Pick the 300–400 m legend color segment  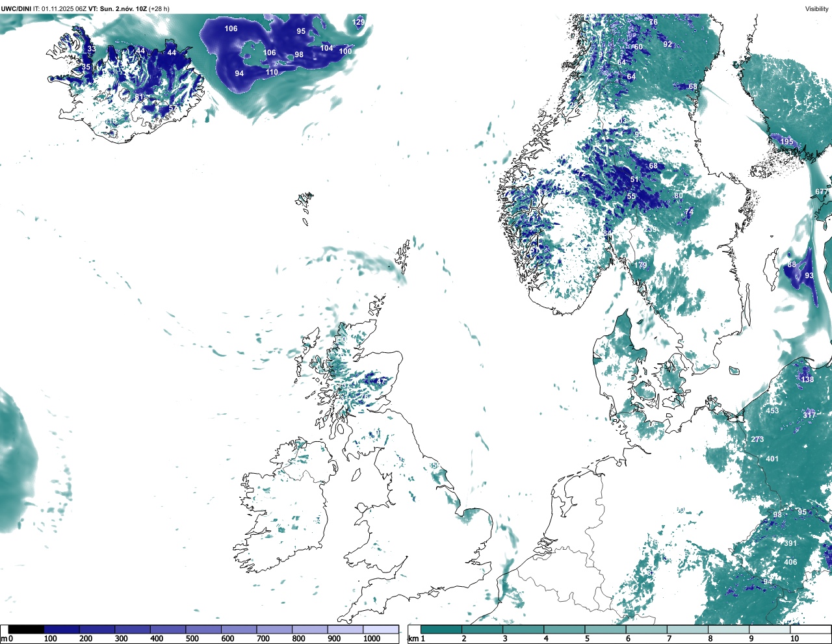[x=133, y=629]
